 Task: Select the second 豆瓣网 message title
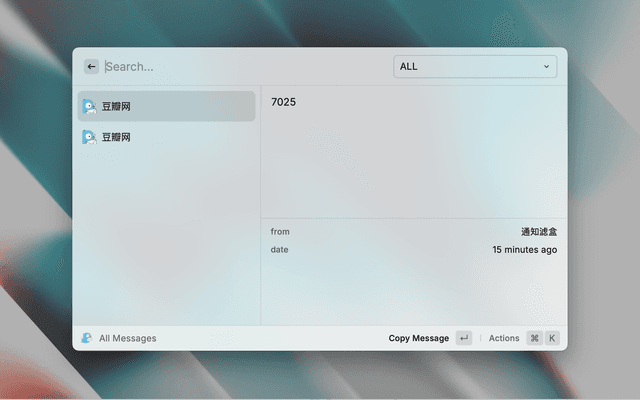116,137
